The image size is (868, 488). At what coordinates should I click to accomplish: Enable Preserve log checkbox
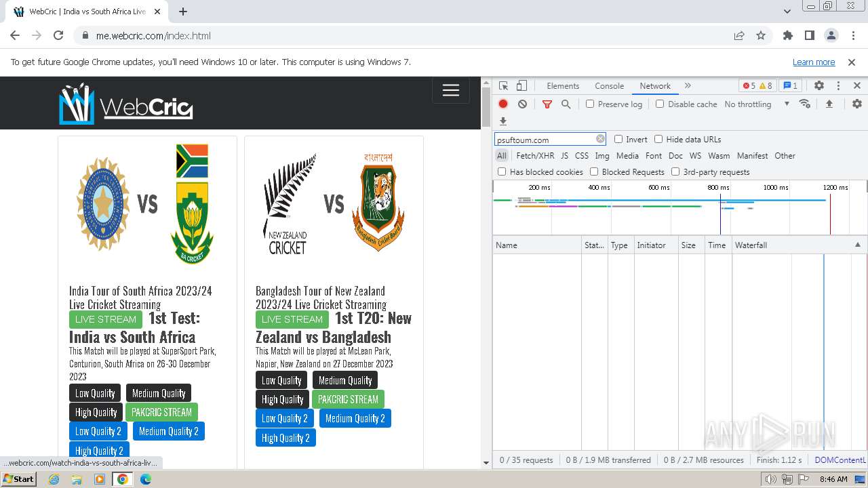[x=590, y=104]
